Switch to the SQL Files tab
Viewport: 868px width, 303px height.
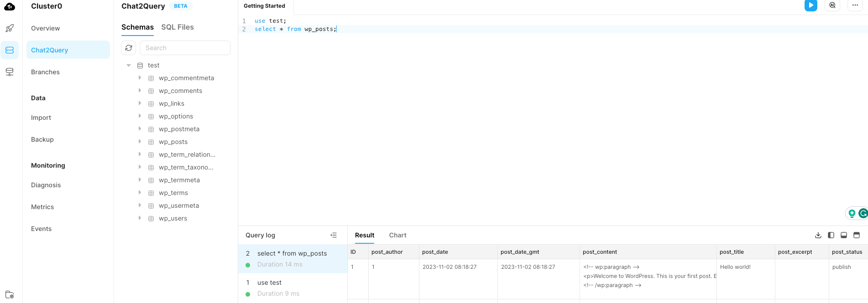pos(178,27)
